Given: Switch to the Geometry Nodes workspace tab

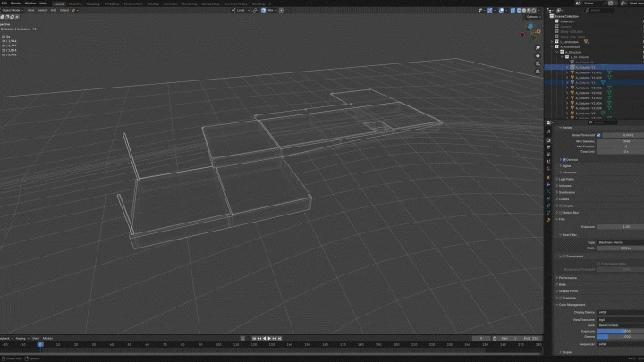Looking at the screenshot, I should pyautogui.click(x=236, y=4).
